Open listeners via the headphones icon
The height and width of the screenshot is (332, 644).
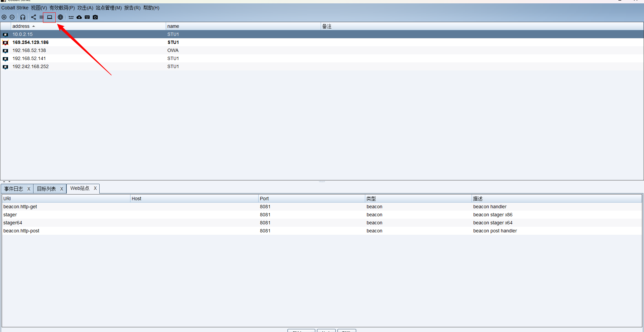(x=23, y=17)
